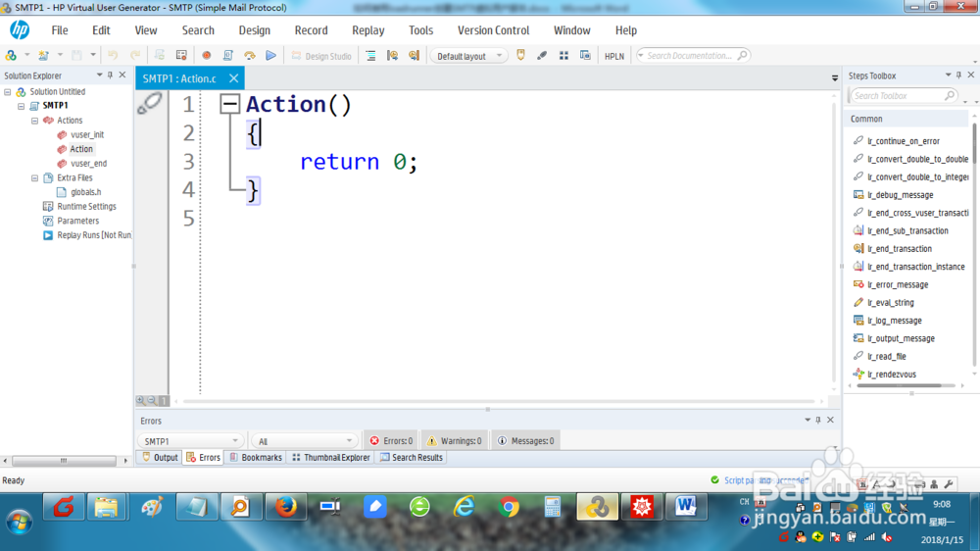Image resolution: width=980 pixels, height=551 pixels.
Task: Expand the Common steps category header
Action: point(906,119)
